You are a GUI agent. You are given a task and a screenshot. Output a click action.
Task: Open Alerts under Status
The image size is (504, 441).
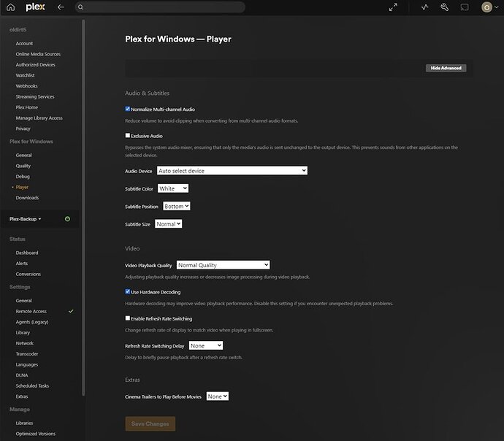[21, 264]
